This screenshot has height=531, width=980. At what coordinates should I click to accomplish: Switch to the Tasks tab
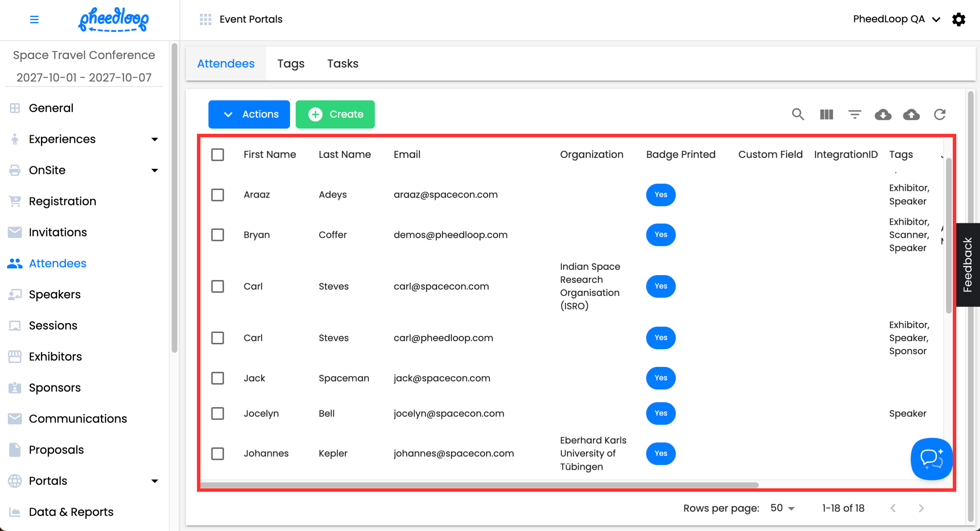point(343,64)
